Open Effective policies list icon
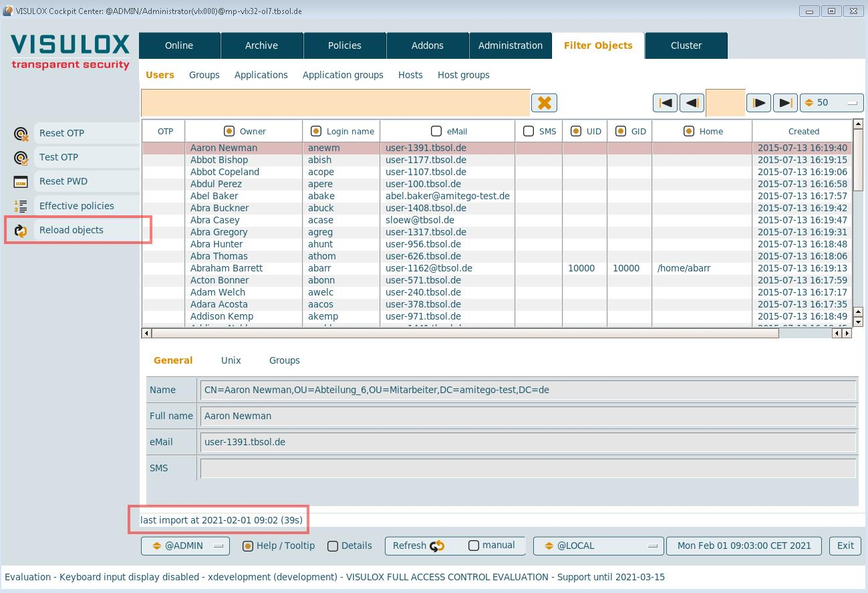The height and width of the screenshot is (593, 868). 21,207
